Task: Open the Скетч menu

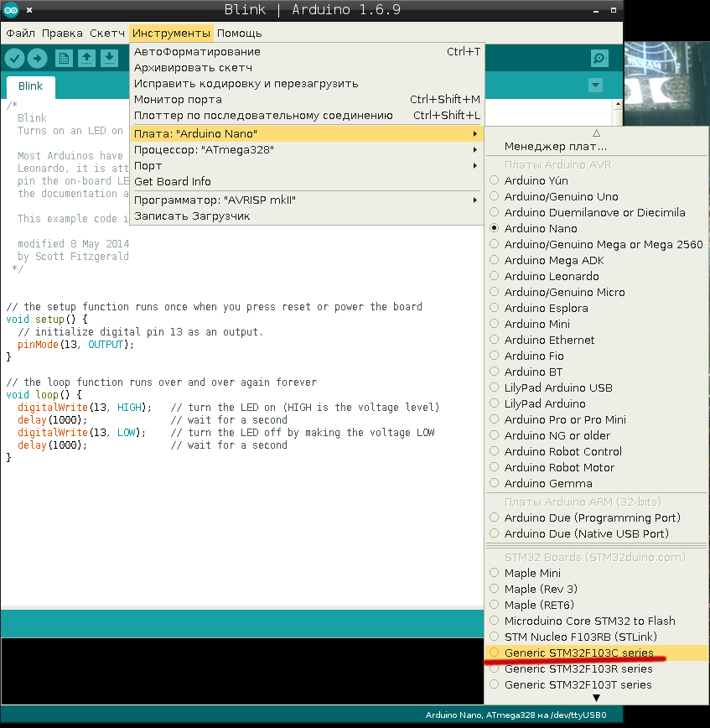Action: pyautogui.click(x=107, y=34)
